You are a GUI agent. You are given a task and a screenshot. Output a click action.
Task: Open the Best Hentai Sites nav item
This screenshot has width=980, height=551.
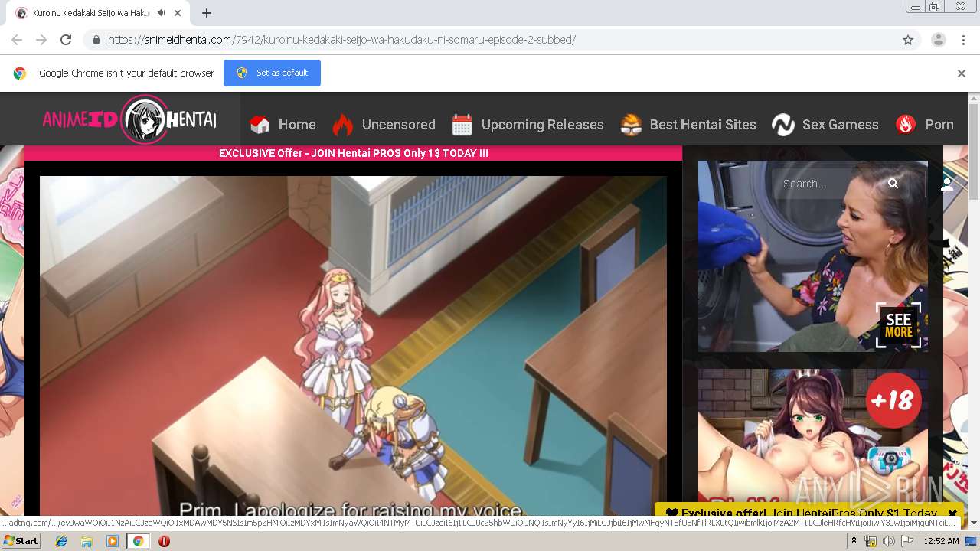[703, 125]
